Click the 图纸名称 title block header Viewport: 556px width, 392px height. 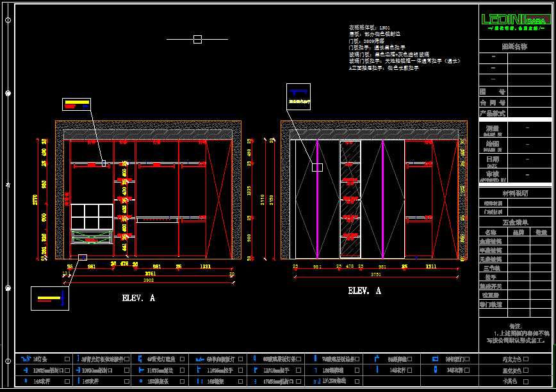click(x=514, y=46)
